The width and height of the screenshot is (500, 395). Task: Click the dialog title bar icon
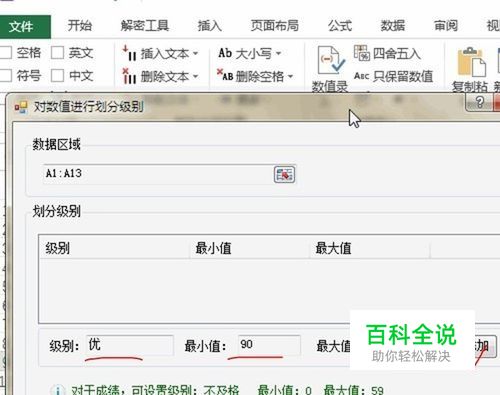point(21,107)
